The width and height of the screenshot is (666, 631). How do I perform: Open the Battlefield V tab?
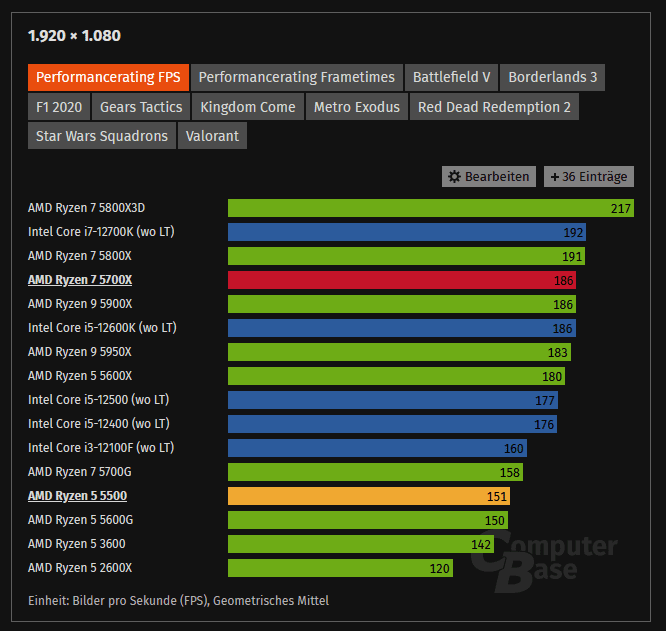tap(452, 77)
